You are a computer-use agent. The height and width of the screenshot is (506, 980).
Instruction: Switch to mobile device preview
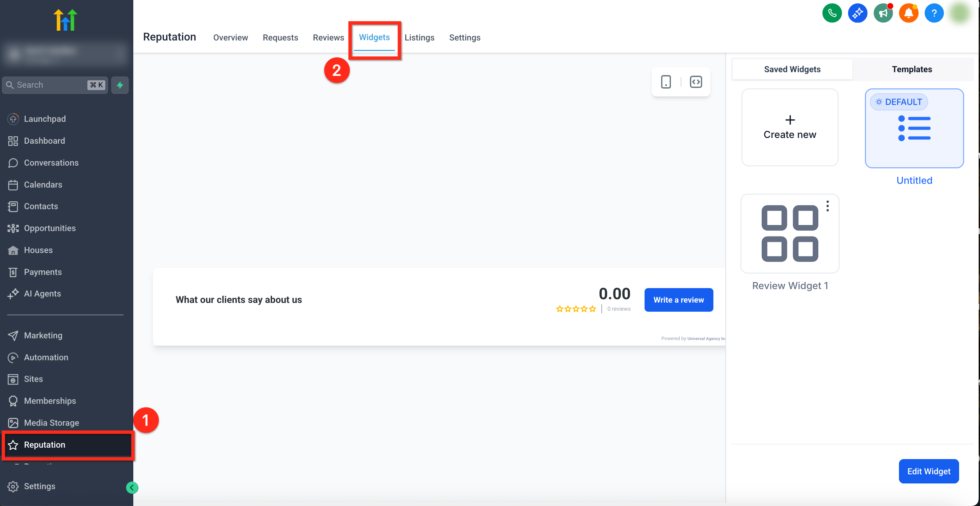666,82
